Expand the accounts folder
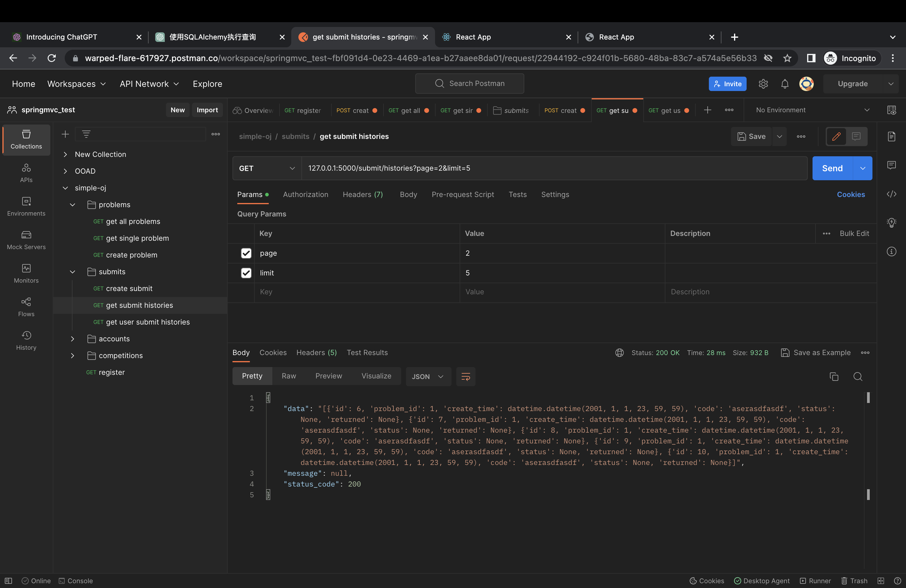906x588 pixels. click(72, 339)
